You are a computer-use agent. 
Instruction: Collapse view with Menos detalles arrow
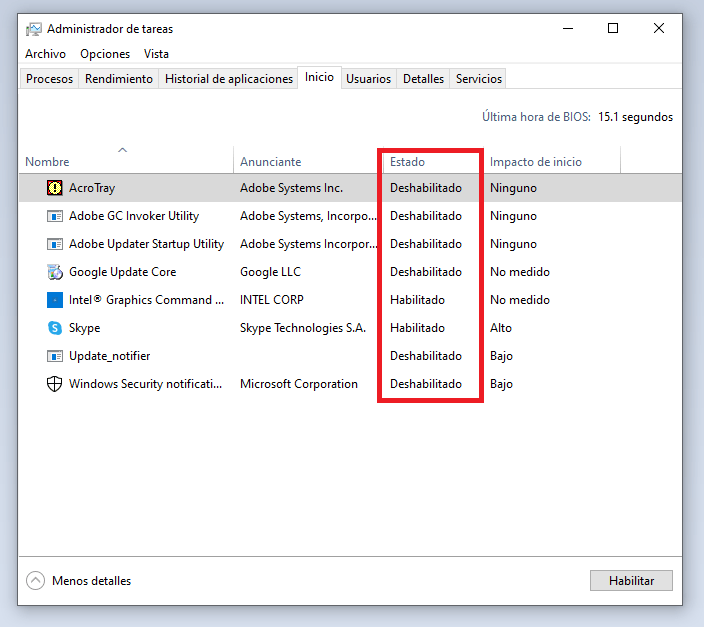[36, 581]
